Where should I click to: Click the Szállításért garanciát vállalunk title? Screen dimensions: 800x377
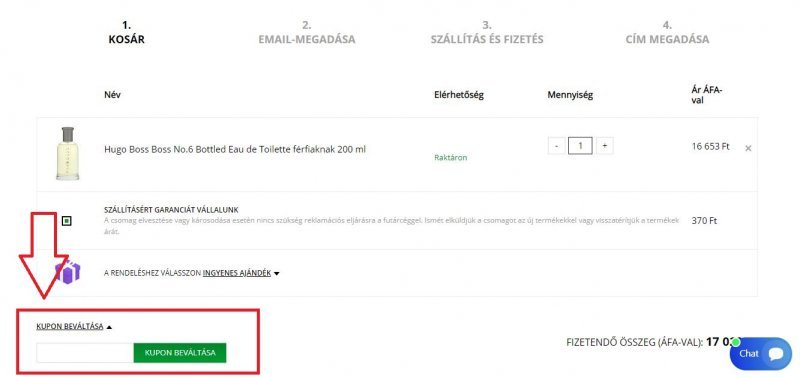(x=171, y=210)
